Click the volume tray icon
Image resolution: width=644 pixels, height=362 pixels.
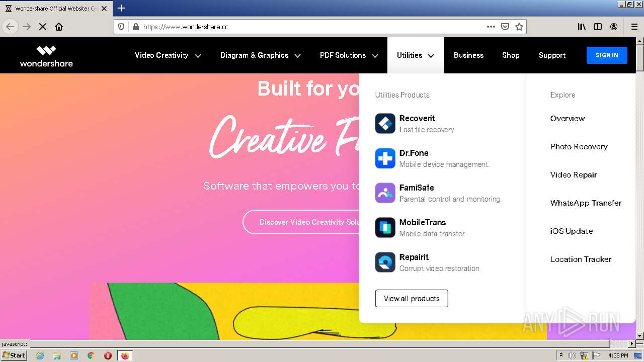572,355
